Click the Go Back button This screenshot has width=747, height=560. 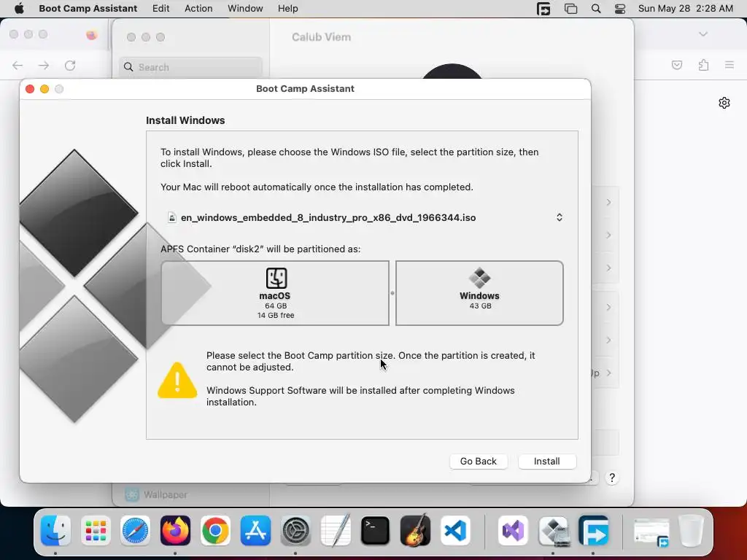point(479,462)
